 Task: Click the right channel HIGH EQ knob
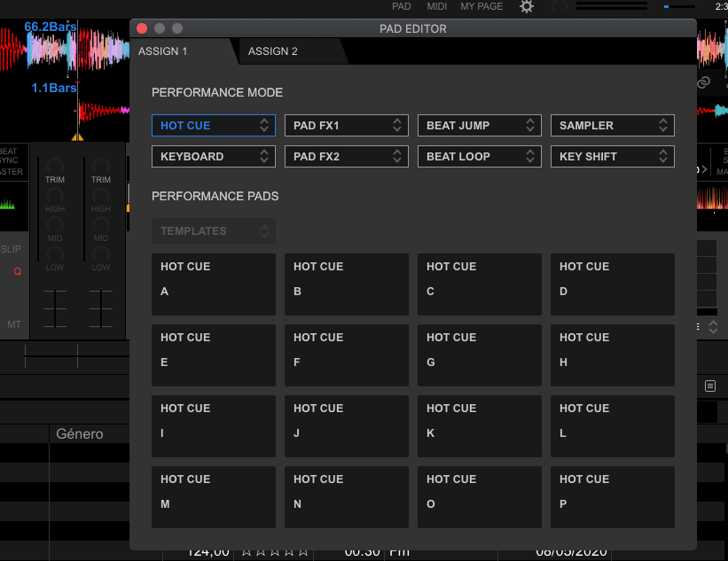[101, 195]
